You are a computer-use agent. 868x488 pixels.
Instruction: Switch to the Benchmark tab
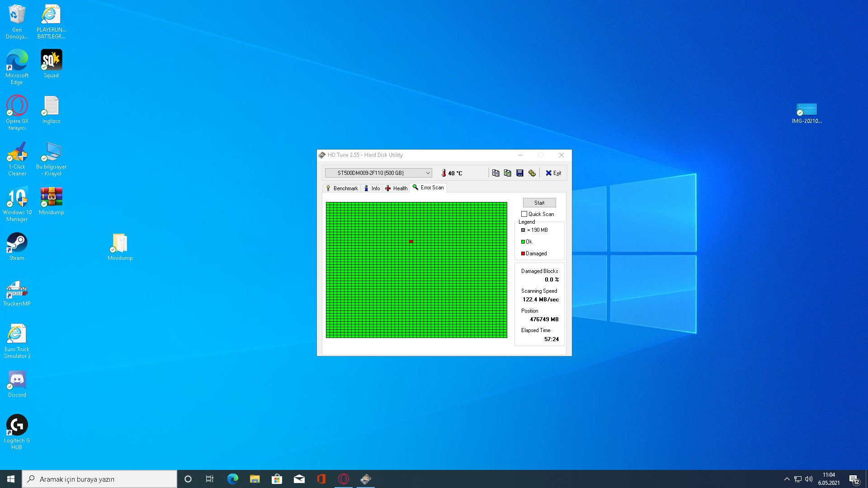pos(342,188)
